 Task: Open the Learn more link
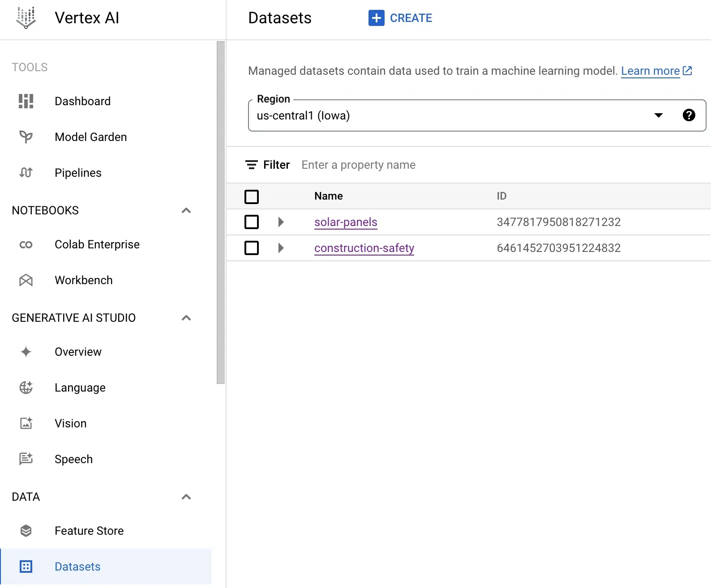click(x=651, y=71)
